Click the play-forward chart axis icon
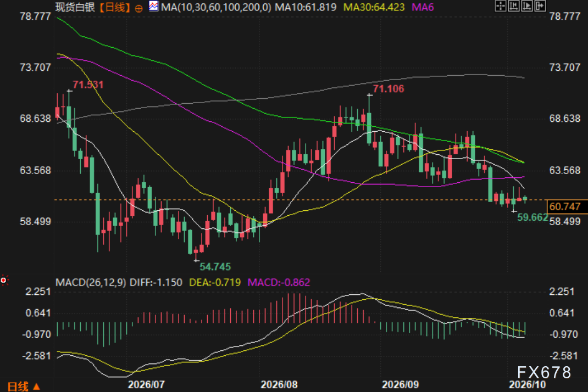Image resolution: width=588 pixels, height=392 pixels. (x=526, y=5)
